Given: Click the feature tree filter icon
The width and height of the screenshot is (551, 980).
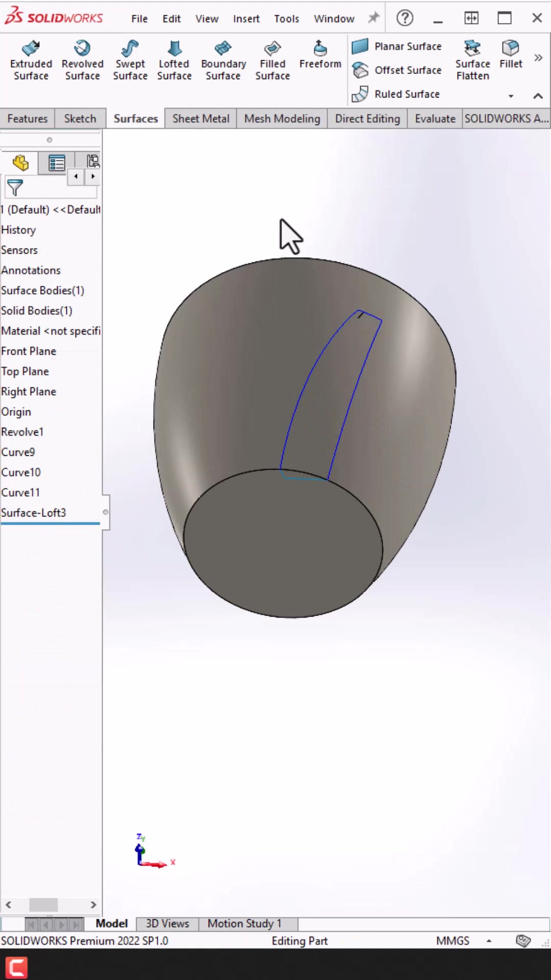Looking at the screenshot, I should [15, 187].
